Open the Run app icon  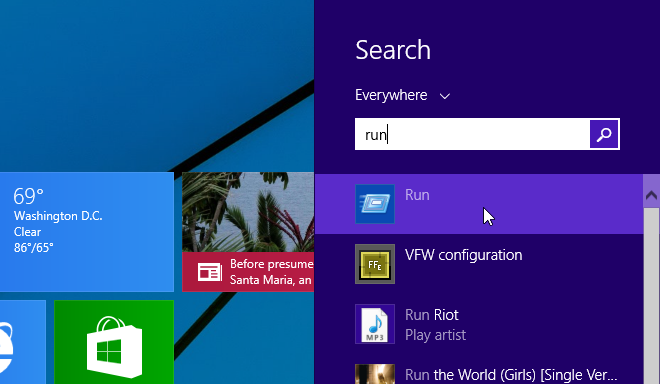pos(375,204)
